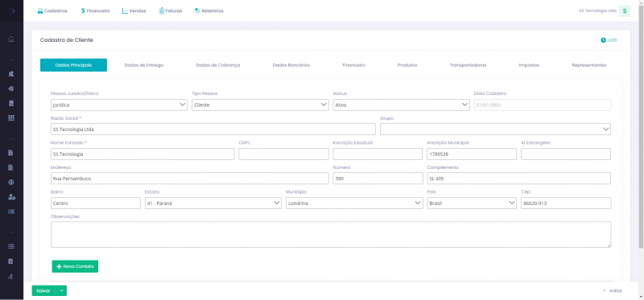The width and height of the screenshot is (644, 300).
Task: Select the Dados Principais tab
Action: 73,65
